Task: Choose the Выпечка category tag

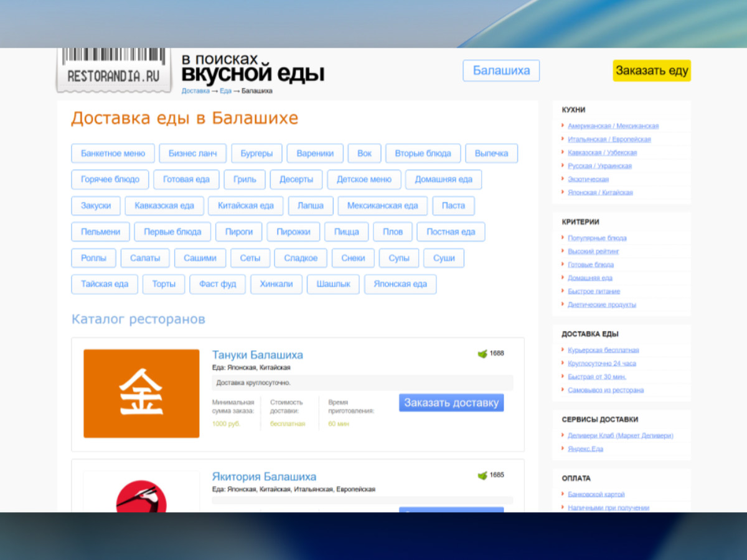Action: tap(491, 153)
